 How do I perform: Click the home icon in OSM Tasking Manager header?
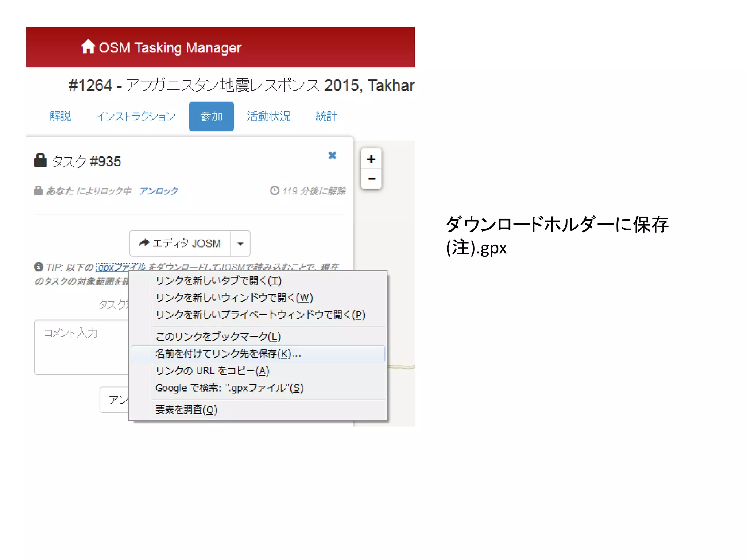[x=88, y=47]
